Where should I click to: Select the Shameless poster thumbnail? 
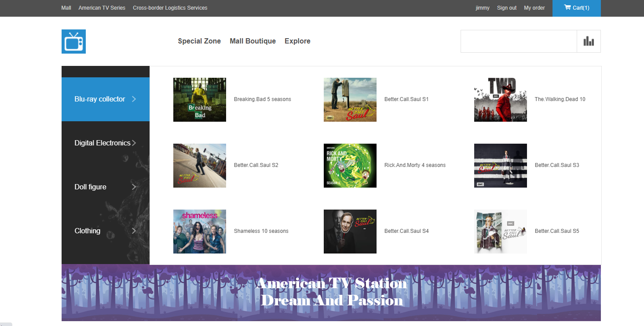pyautogui.click(x=200, y=232)
